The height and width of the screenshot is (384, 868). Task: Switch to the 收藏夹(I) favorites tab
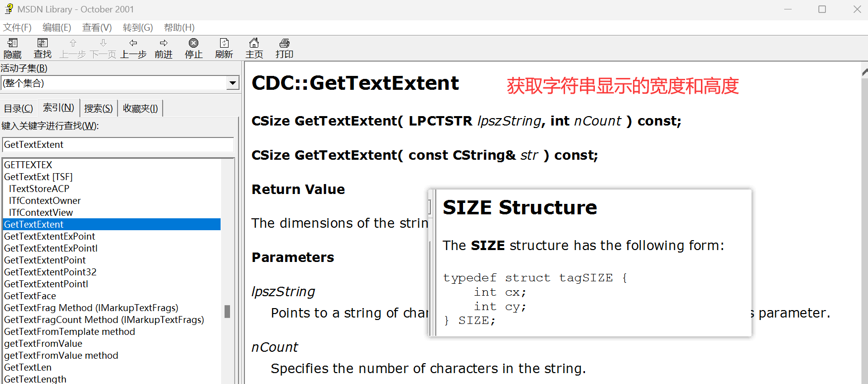click(140, 108)
